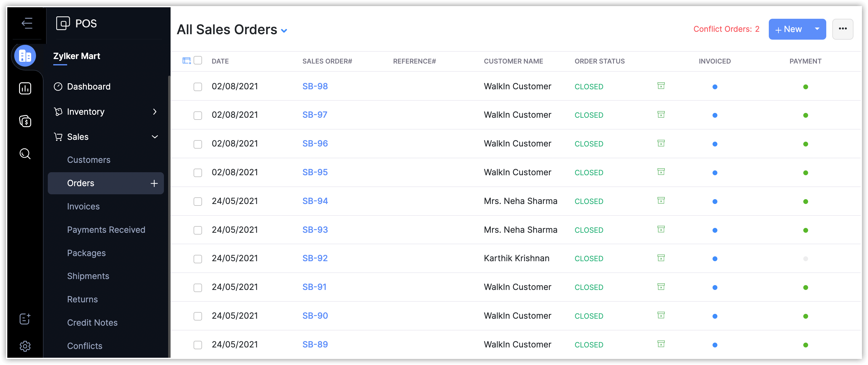Click the Conflict Orders: 2 link
The width and height of the screenshot is (868, 365).
[x=726, y=29]
